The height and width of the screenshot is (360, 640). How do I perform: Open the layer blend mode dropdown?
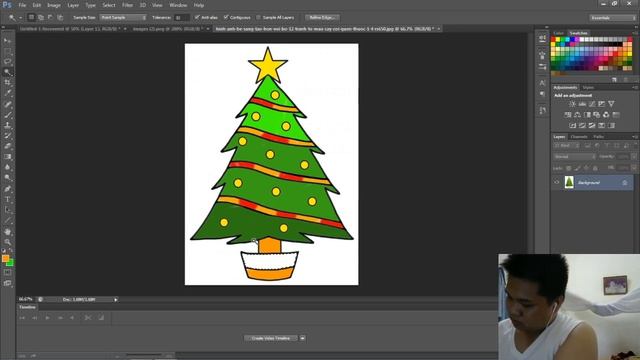click(575, 157)
